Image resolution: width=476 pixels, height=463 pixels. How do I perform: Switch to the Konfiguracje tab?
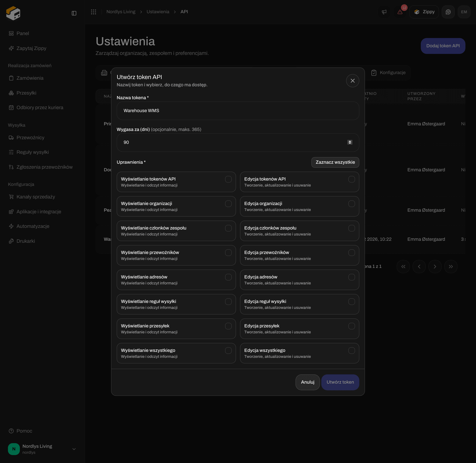[x=388, y=72]
